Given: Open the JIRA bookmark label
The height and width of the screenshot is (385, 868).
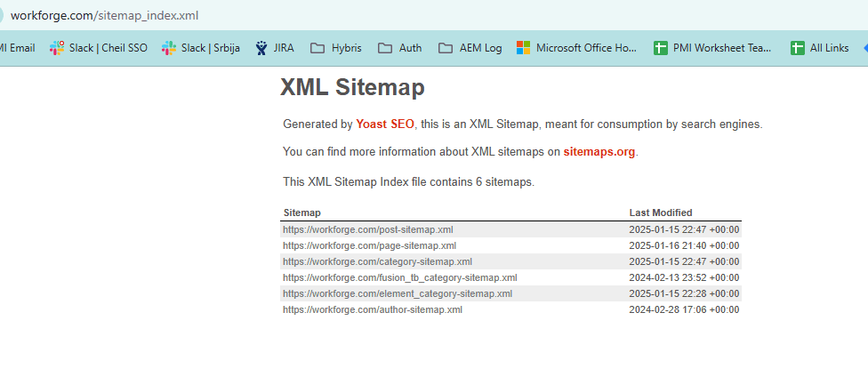Looking at the screenshot, I should coord(284,48).
